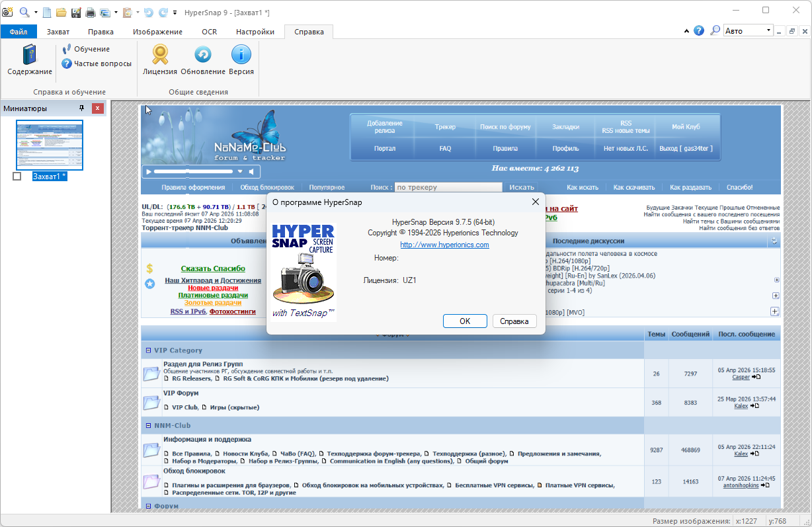
Task: Click the play button on the captured page player
Action: point(149,172)
